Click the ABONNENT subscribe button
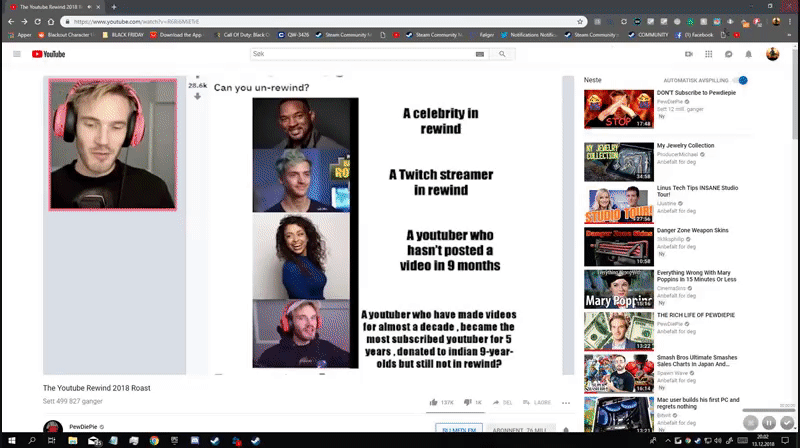 (520, 429)
